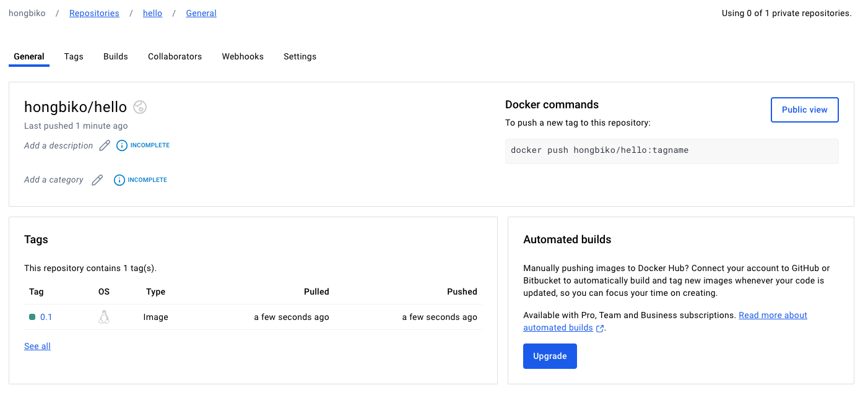Click Using 0 of 1 private repositories
Screen dimensions: 868x393
pyautogui.click(x=787, y=13)
